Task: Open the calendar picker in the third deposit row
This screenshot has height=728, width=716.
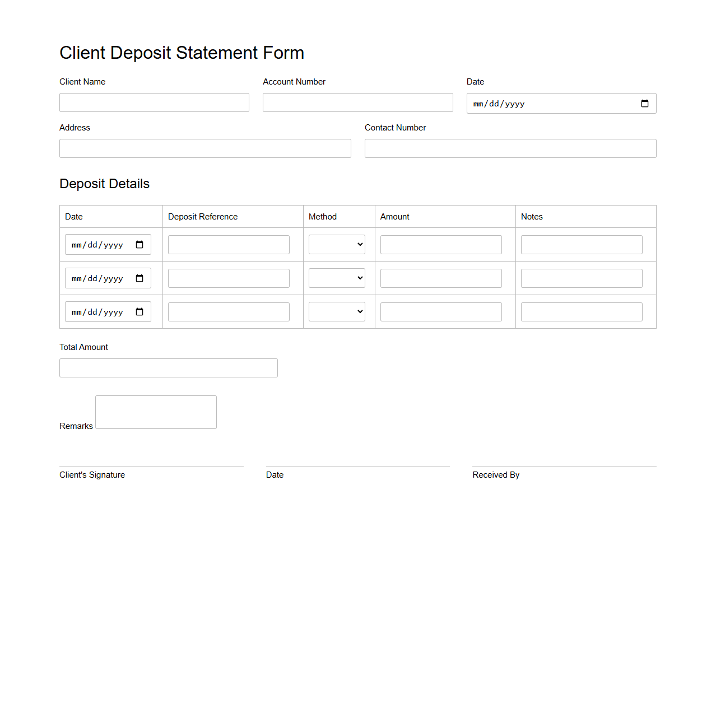Action: point(139,311)
